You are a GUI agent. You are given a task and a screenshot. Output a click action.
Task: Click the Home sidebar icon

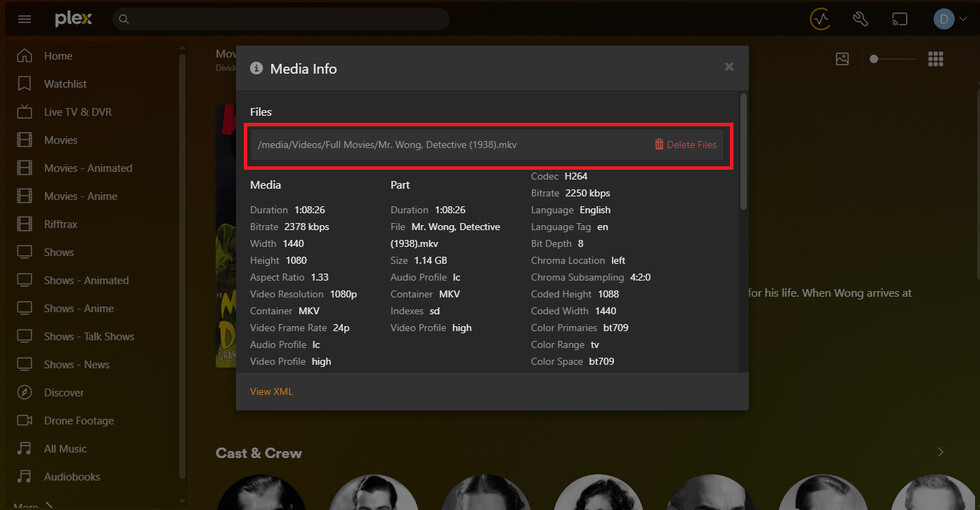(x=24, y=56)
